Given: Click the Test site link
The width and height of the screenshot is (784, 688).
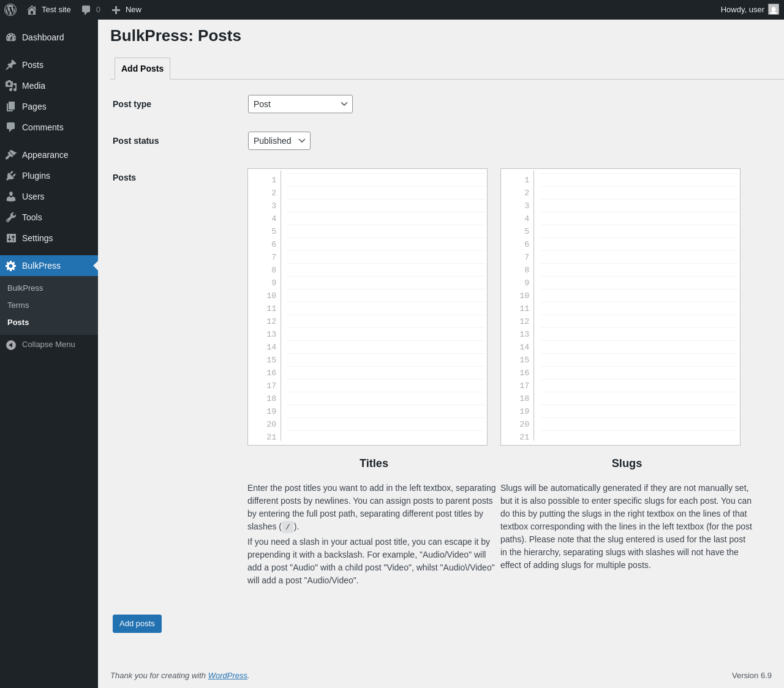Looking at the screenshot, I should 49,10.
